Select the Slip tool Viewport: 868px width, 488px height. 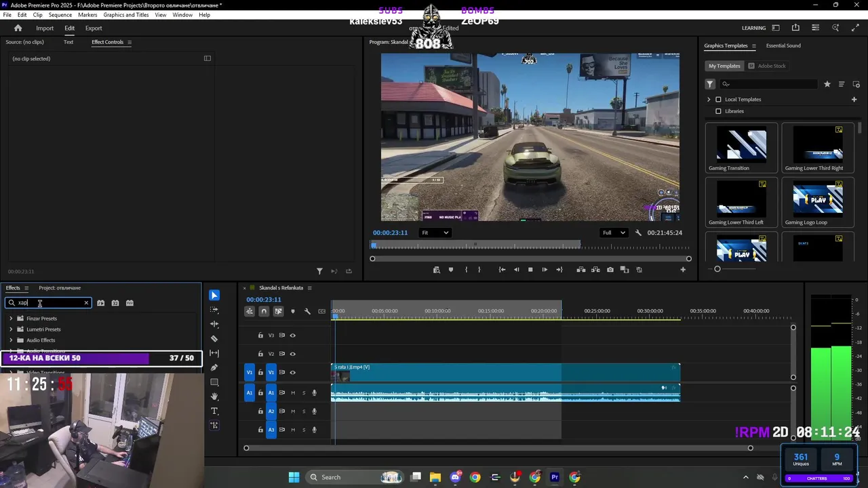(x=214, y=353)
